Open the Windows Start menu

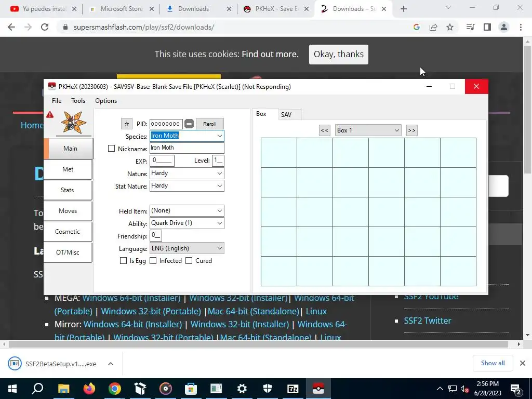pos(12,389)
